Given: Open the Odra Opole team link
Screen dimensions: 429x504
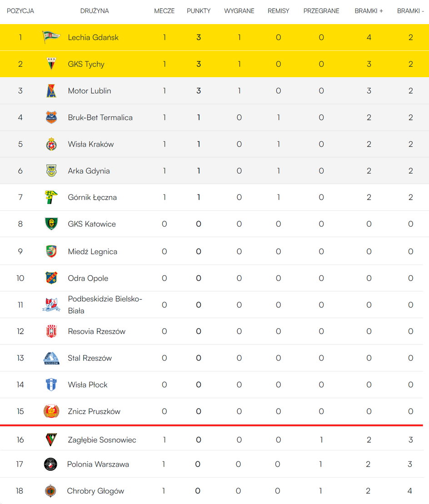Looking at the screenshot, I should pyautogui.click(x=88, y=278).
